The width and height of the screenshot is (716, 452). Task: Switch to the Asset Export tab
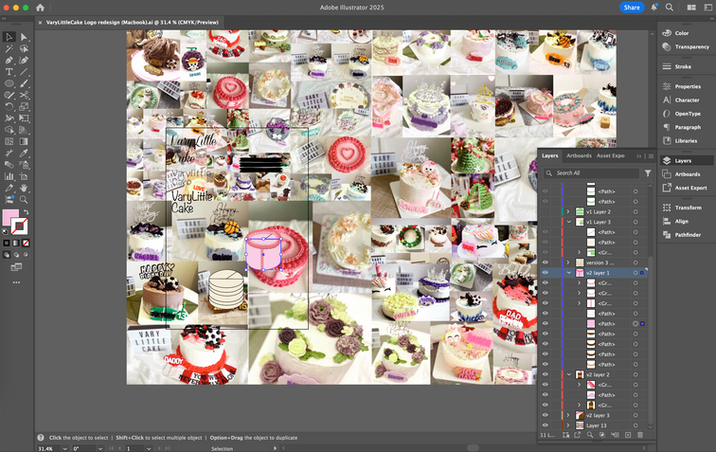[611, 156]
